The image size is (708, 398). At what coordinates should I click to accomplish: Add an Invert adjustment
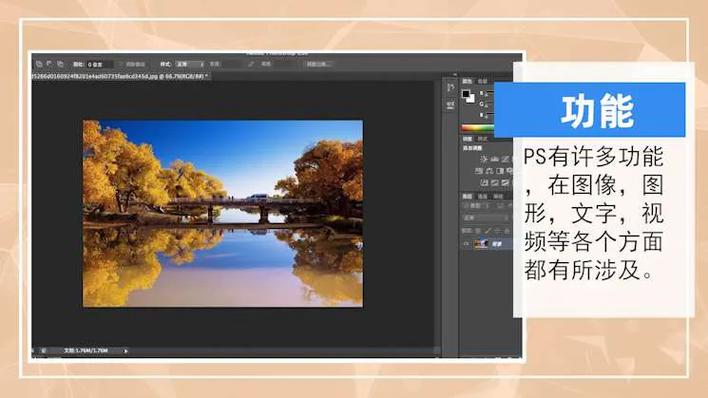click(484, 183)
